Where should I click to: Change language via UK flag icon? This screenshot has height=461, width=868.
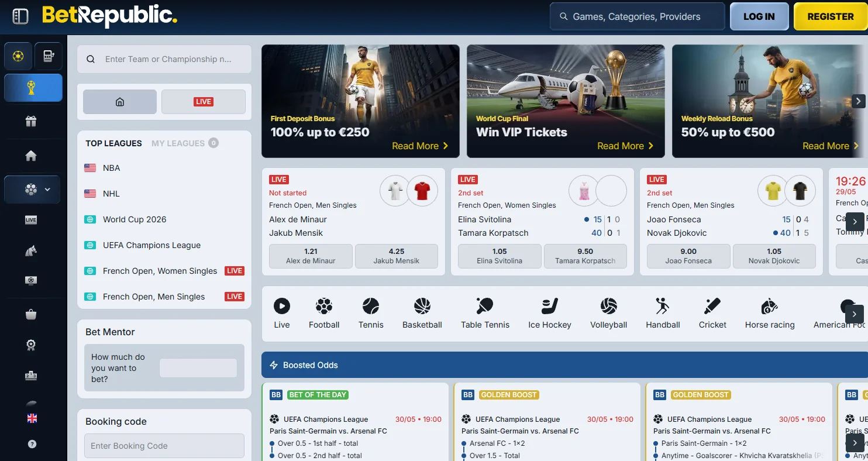pos(32,418)
